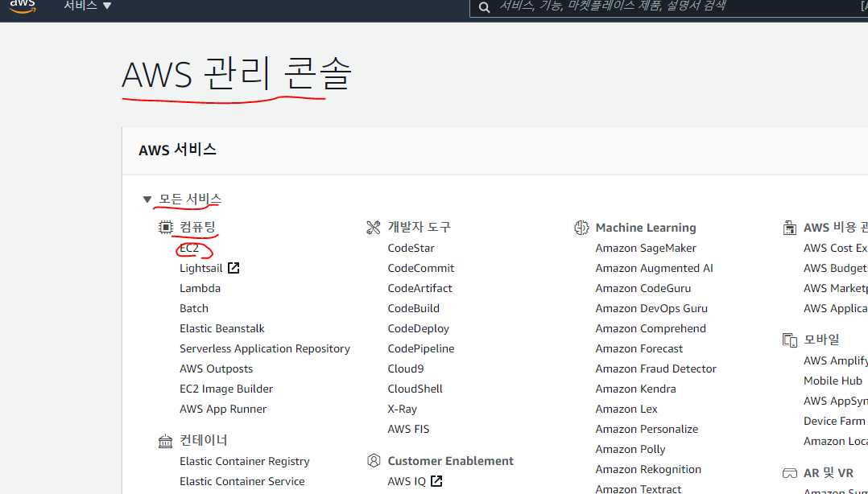Click the search magnifier icon
868x494 pixels.
click(485, 7)
